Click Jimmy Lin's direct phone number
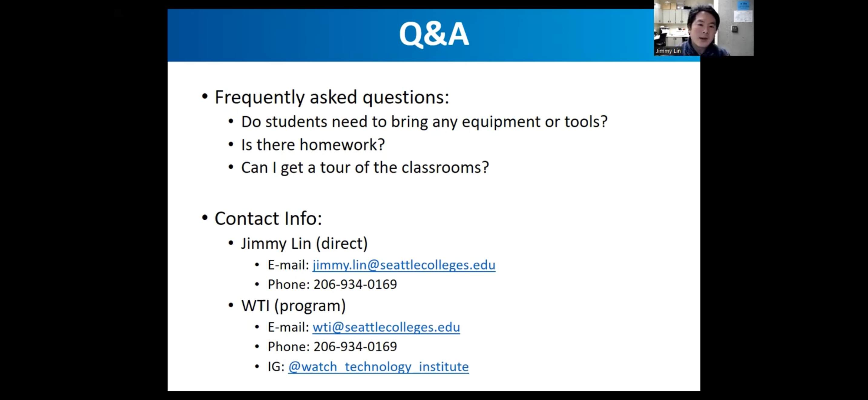 coord(355,284)
